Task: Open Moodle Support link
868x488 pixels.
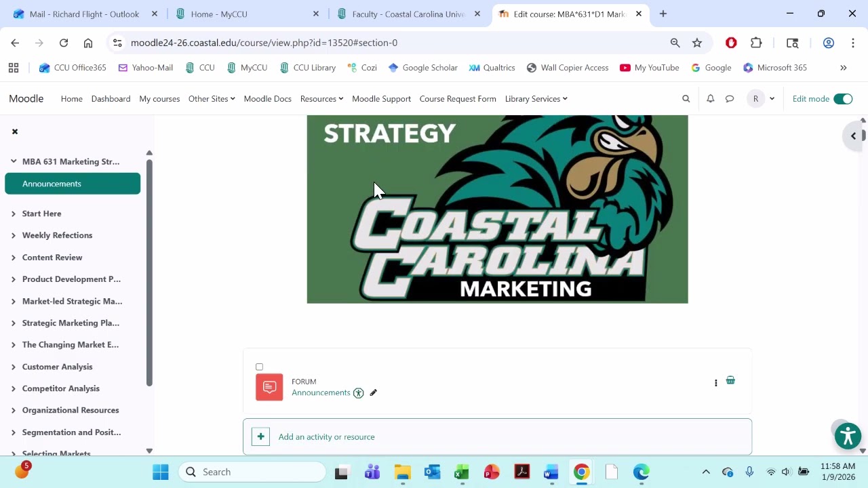Action: point(381,99)
